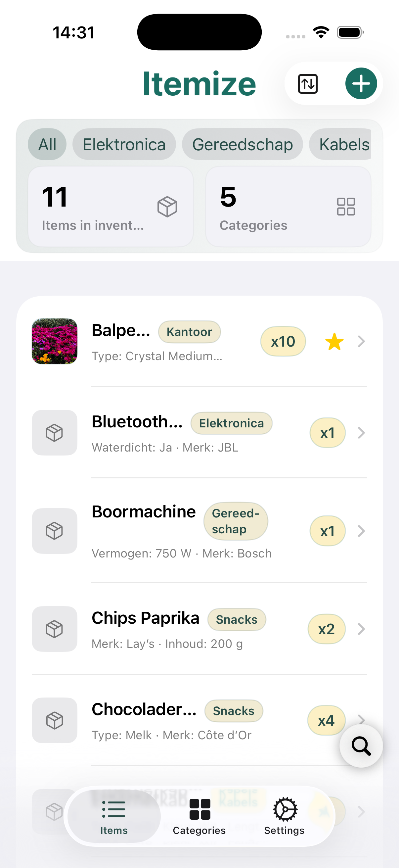
Task: Expand the Chocoladereep entry chevron
Action: [x=362, y=720]
